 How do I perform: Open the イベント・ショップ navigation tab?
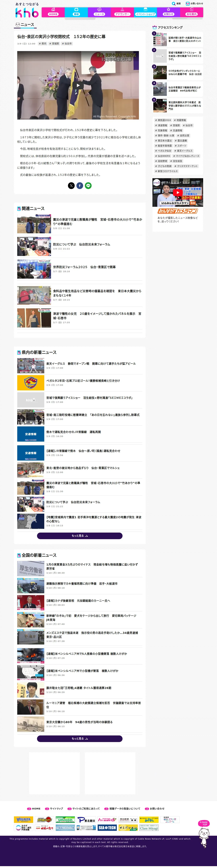point(145,12)
